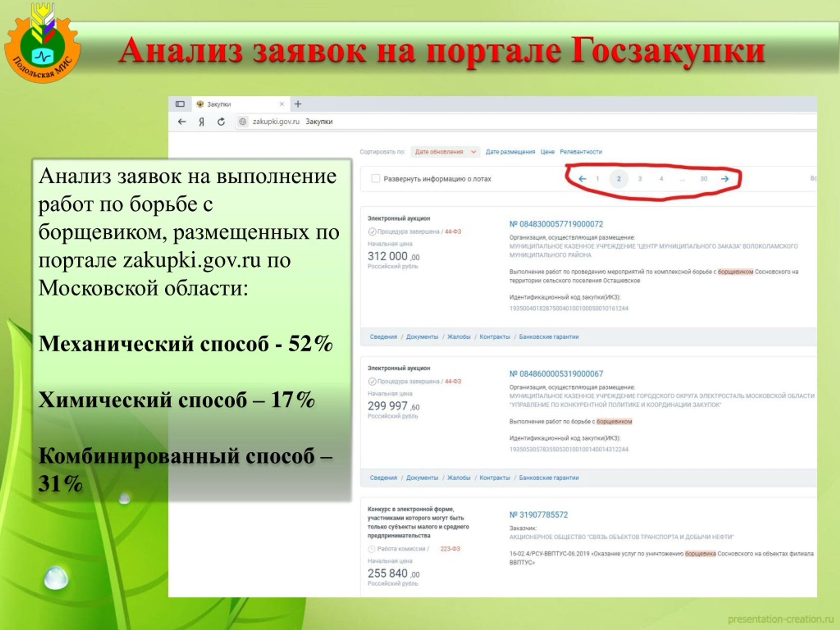The image size is (840, 630).
Task: Go to previous results page arrow
Action: [x=582, y=179]
